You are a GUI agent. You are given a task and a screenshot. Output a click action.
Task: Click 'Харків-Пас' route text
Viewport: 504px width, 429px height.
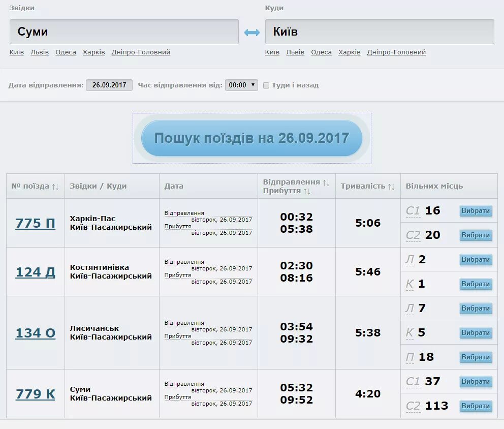point(92,219)
